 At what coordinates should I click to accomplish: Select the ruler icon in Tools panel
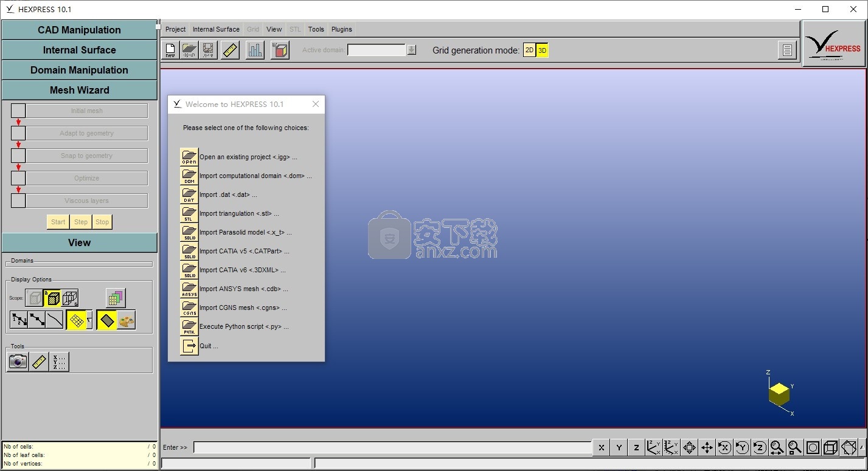[39, 362]
